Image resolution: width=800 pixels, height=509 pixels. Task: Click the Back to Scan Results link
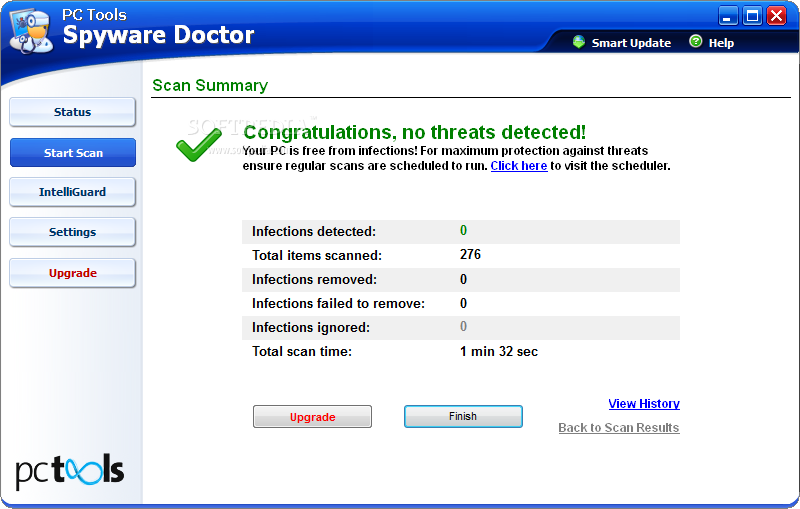(619, 427)
